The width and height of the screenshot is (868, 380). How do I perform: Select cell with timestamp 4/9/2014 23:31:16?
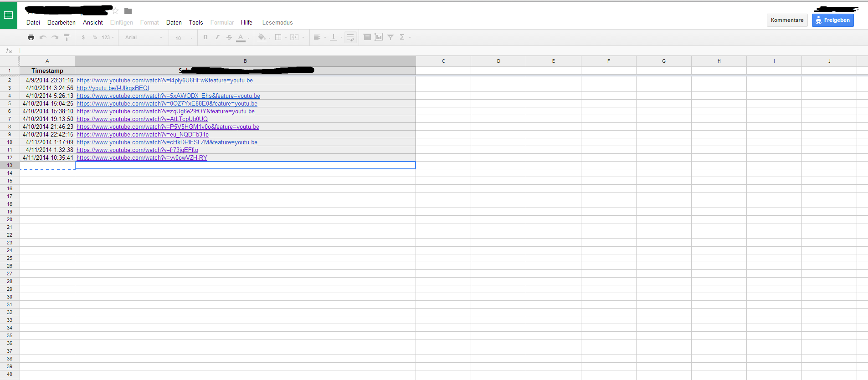click(x=47, y=81)
